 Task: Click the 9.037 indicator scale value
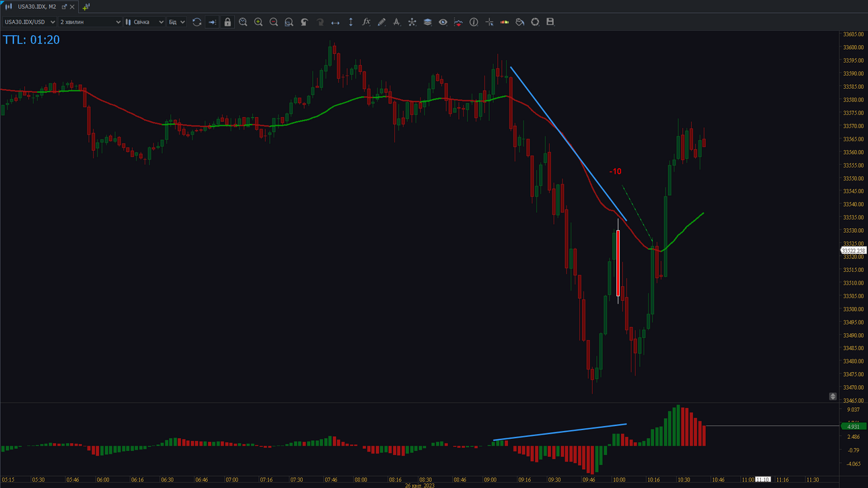pos(853,410)
